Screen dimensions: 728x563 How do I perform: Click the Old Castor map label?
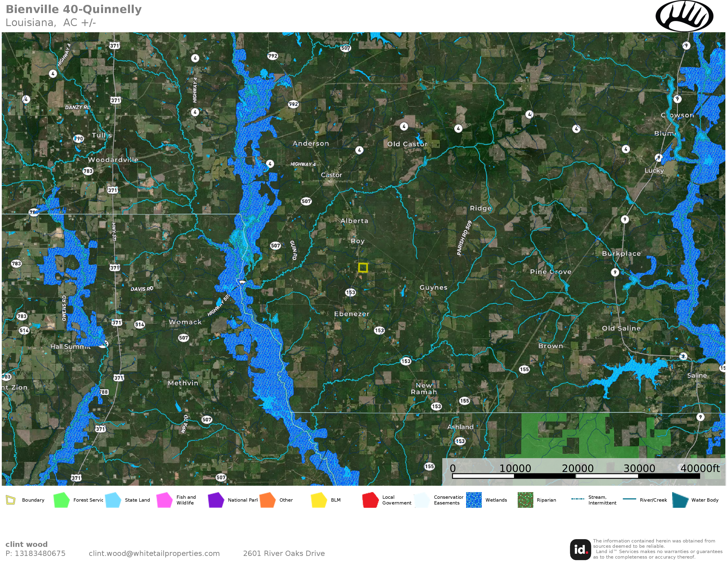pyautogui.click(x=407, y=144)
